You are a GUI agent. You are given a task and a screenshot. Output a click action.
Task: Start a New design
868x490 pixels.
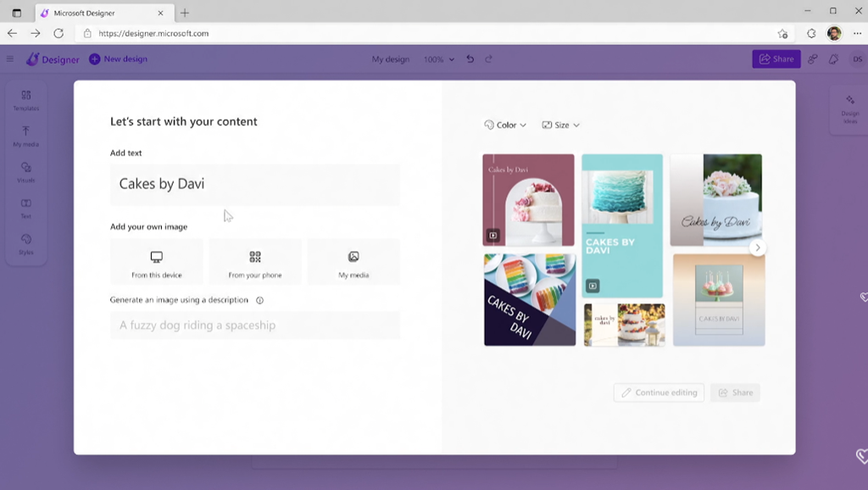[119, 58]
